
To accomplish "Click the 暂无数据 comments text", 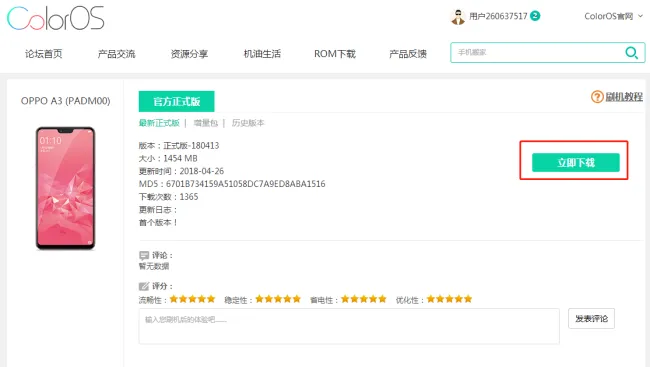I will pyautogui.click(x=154, y=266).
